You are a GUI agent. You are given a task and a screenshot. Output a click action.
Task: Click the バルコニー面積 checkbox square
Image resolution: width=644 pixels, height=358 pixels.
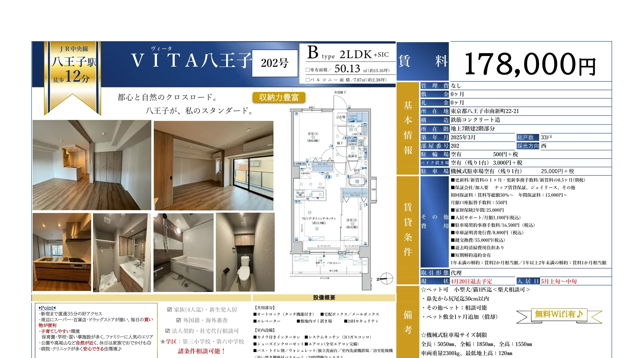tap(308, 80)
